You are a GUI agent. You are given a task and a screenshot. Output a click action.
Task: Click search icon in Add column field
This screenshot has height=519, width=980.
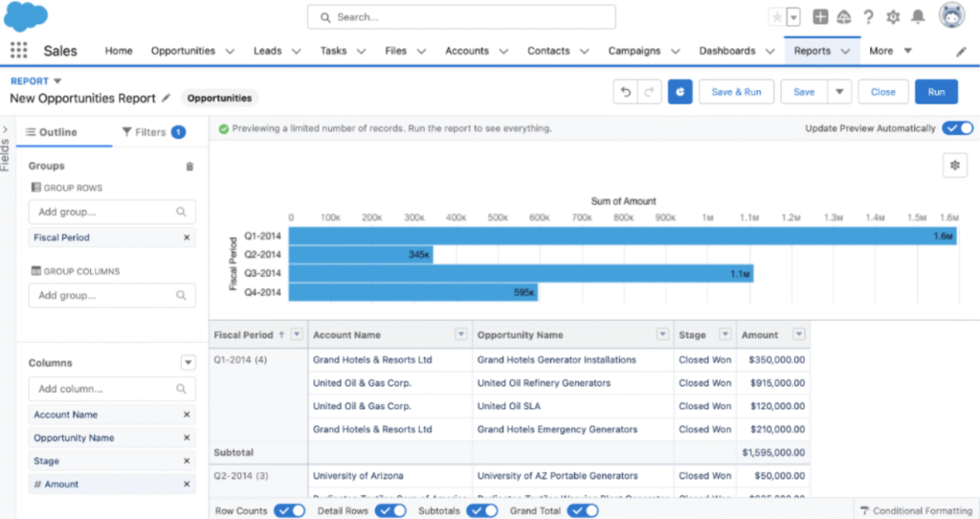tap(181, 389)
